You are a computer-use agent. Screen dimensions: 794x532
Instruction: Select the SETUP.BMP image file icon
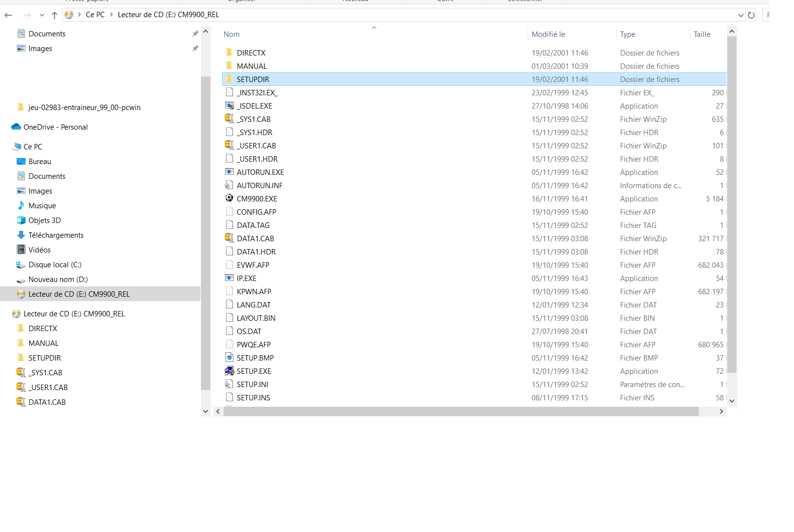[229, 358]
